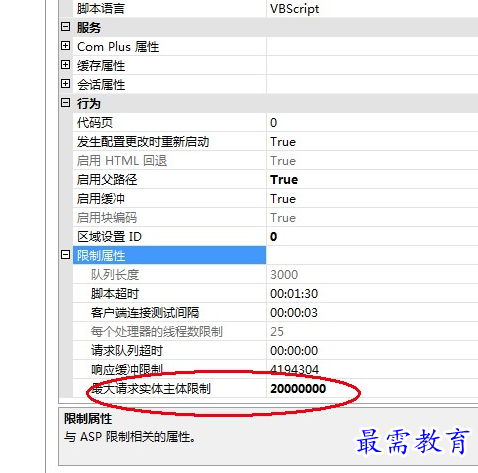Click the 区域设置 ID value 0
478x473 pixels.
click(x=372, y=236)
